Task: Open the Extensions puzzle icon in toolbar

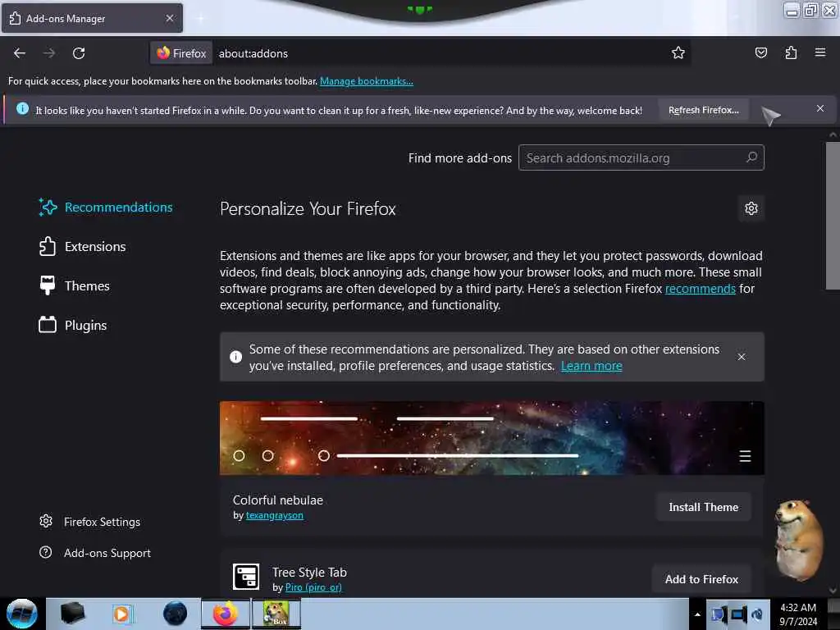Action: click(791, 52)
